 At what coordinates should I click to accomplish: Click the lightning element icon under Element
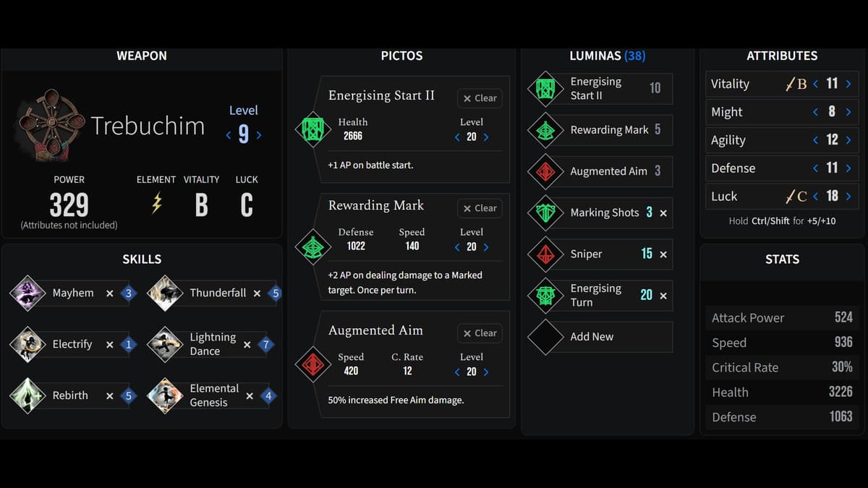coord(156,205)
